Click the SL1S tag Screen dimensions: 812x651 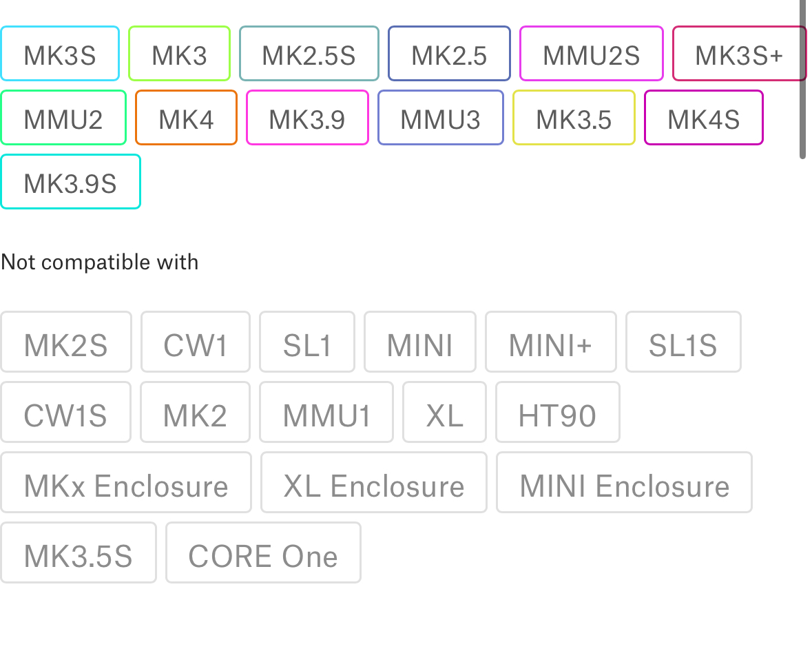684,342
